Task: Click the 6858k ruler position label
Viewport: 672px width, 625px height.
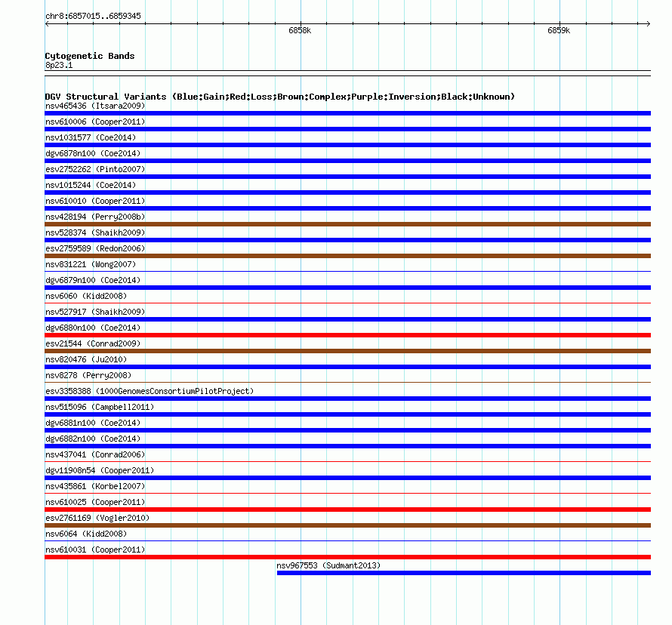Action: click(x=300, y=30)
